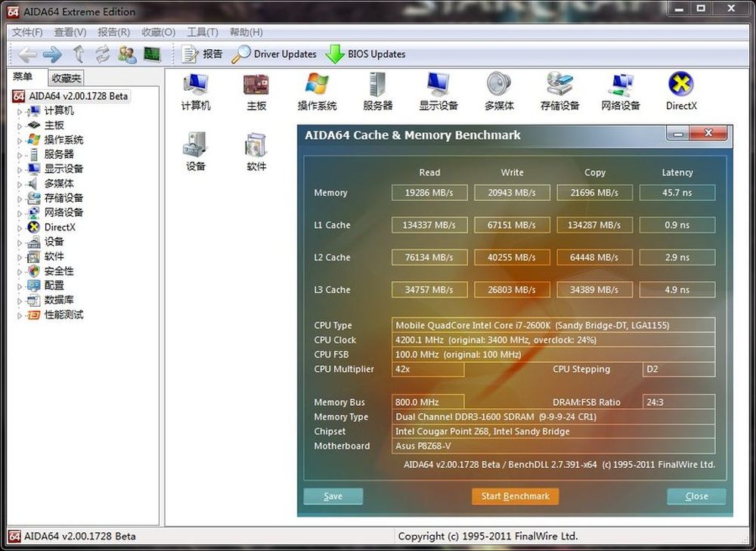This screenshot has width=756, height=551.
Task: Open the 工具(T) menu
Action: [x=203, y=33]
